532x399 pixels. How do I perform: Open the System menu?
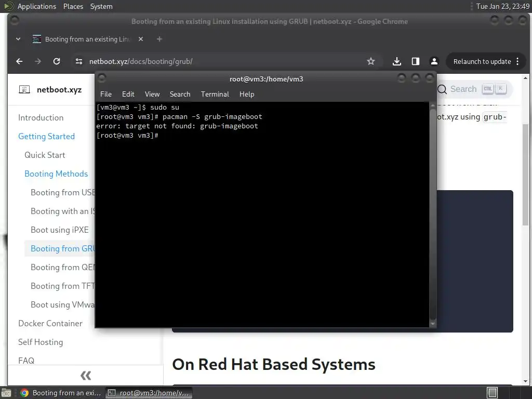pos(101,6)
